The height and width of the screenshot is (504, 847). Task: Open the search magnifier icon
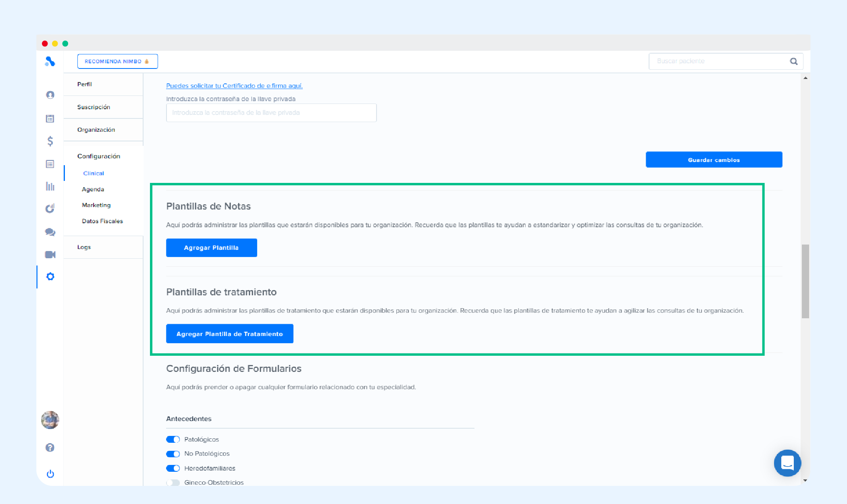tap(793, 61)
